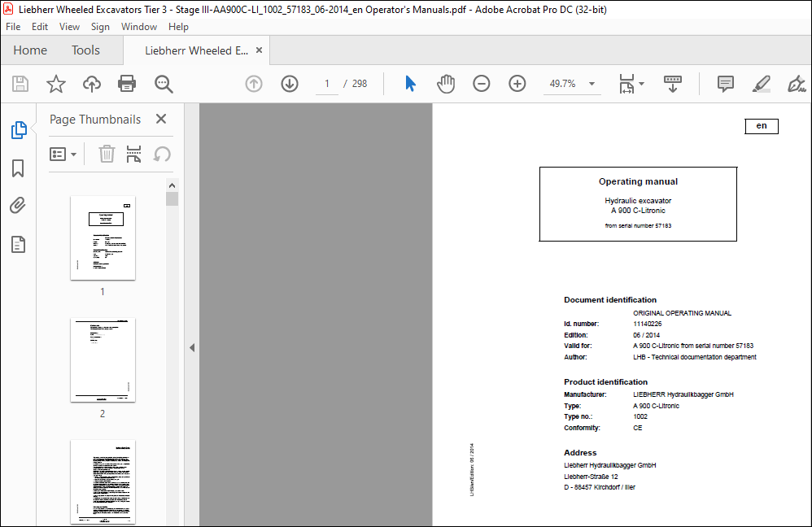Open the Bookmarks panel
Screen dimensions: 812x527
click(18, 168)
